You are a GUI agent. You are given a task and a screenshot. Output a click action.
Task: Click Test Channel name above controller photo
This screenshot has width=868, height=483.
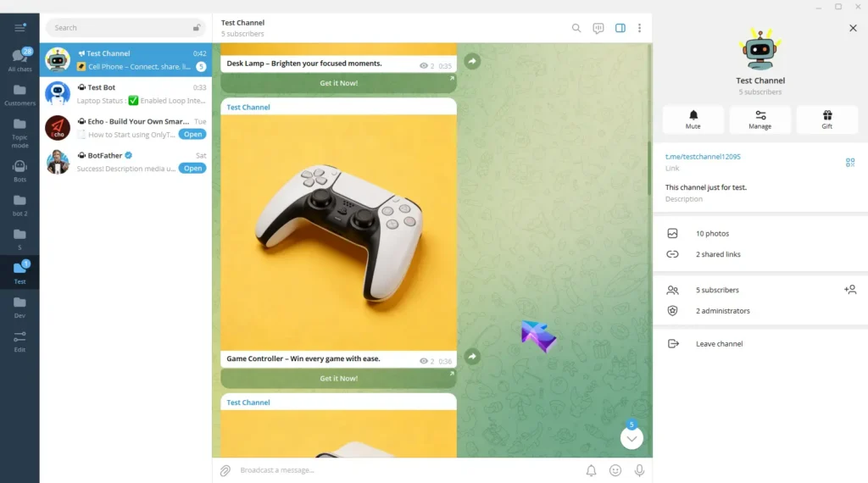point(248,108)
